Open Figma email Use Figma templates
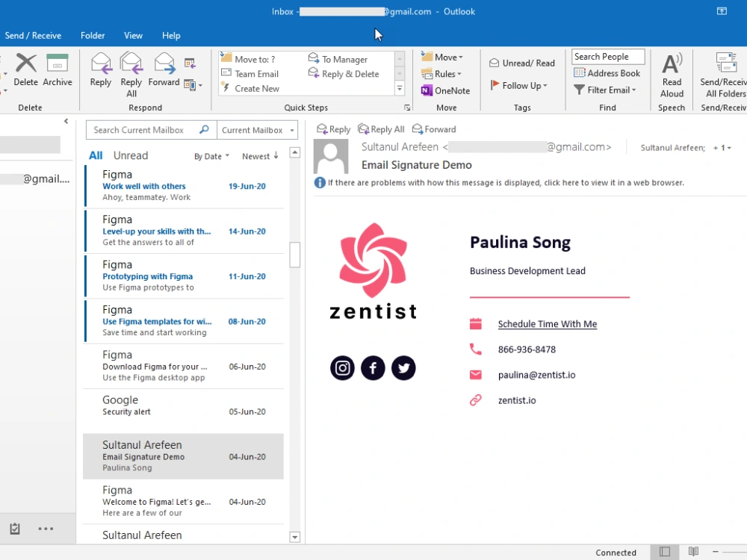This screenshot has width=747, height=560. [184, 321]
